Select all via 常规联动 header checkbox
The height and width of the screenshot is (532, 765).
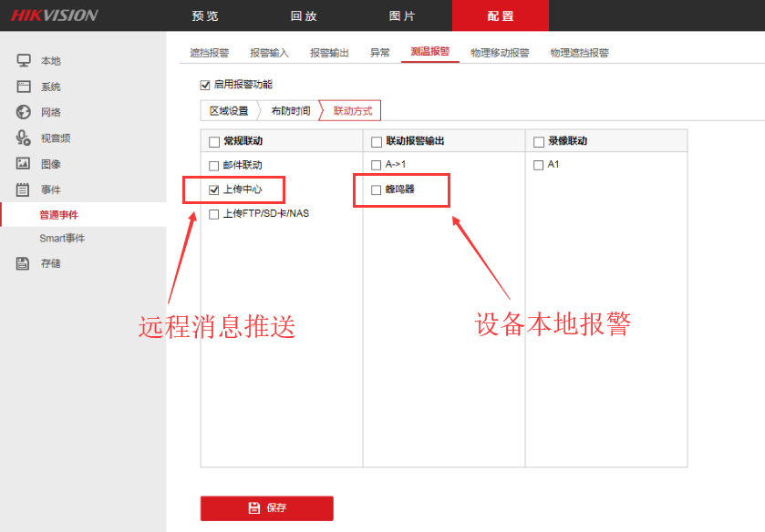point(214,141)
